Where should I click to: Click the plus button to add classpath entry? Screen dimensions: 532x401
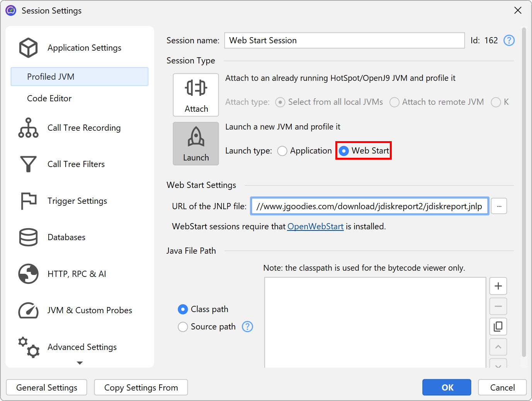498,286
